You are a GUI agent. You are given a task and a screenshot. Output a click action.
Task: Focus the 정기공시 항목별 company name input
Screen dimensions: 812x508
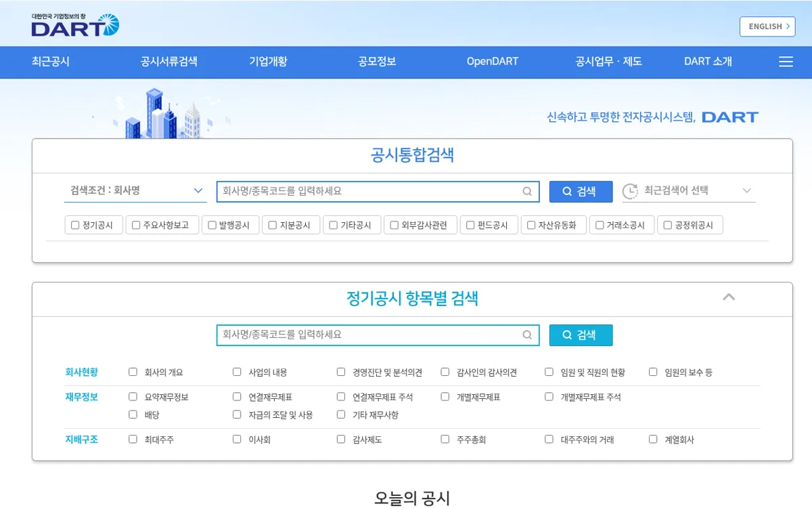click(378, 335)
